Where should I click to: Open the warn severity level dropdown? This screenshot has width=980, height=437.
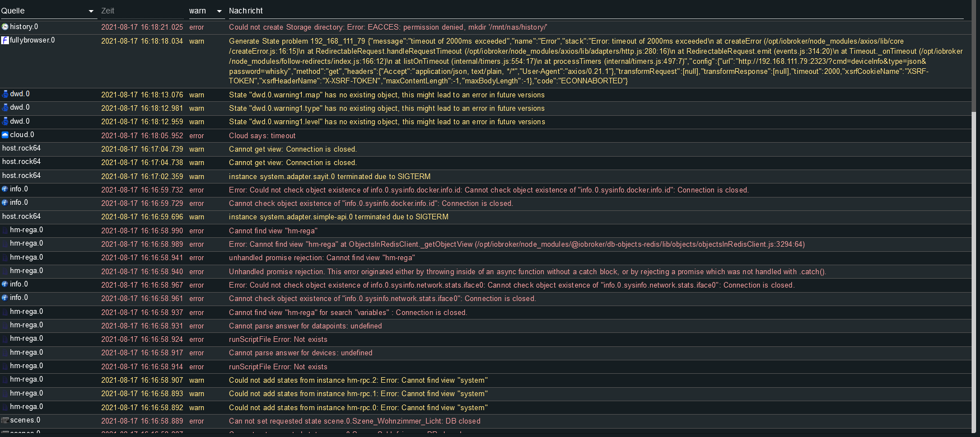coord(219,11)
